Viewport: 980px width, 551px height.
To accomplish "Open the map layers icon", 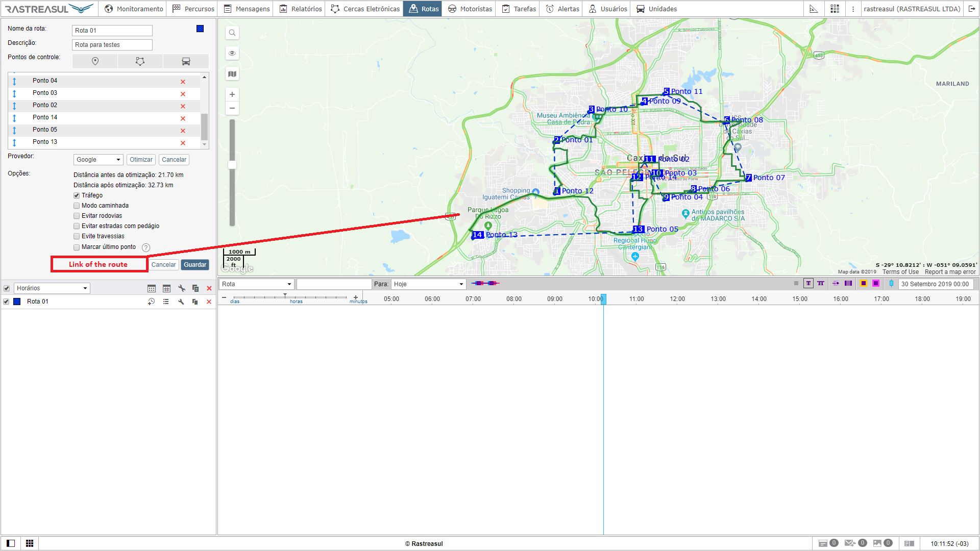I will tap(232, 74).
